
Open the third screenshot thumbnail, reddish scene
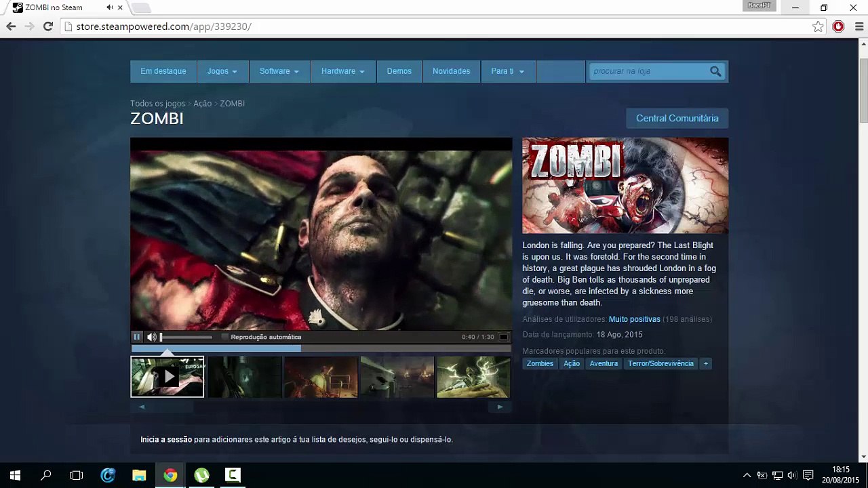pyautogui.click(x=321, y=377)
